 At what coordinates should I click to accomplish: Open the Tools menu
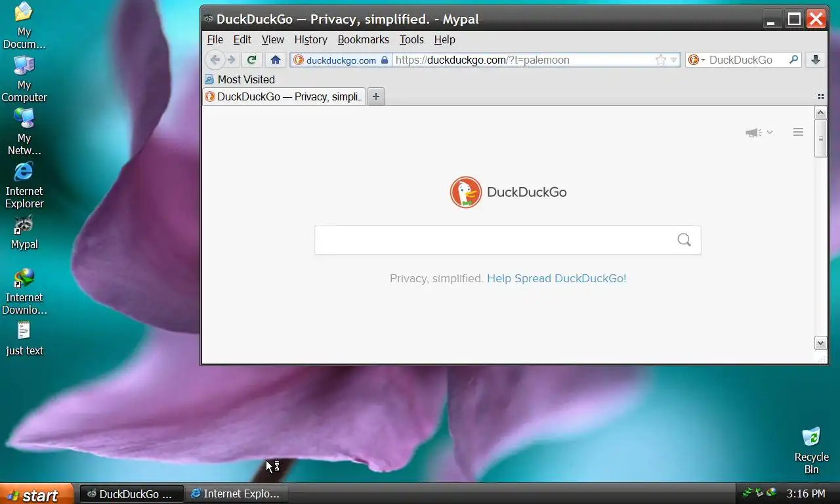click(411, 39)
